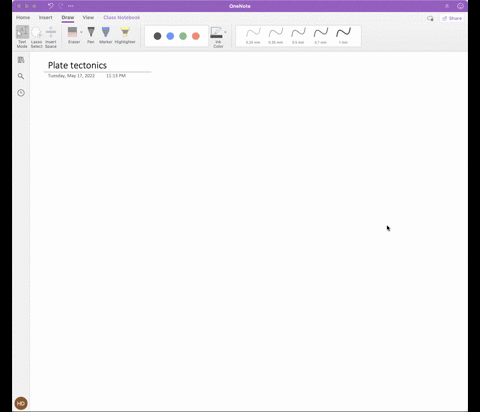Open the View tab
The width and height of the screenshot is (480, 412).
[88, 17]
